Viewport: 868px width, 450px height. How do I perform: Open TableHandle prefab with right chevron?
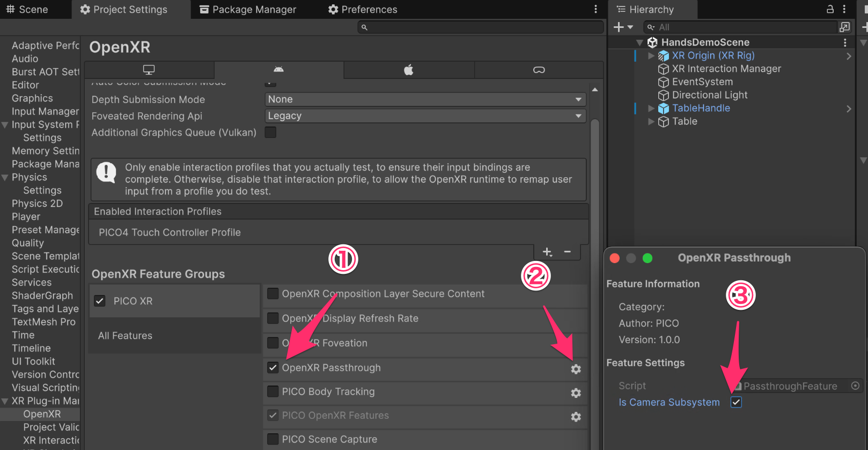click(x=849, y=108)
